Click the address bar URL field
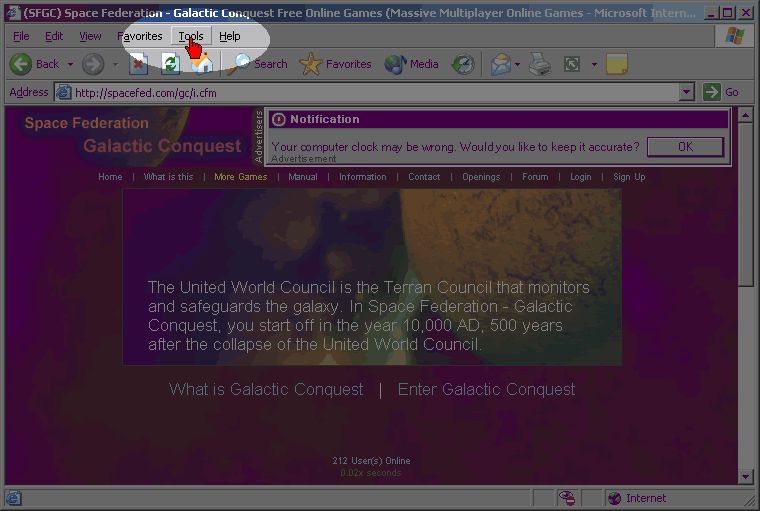Image resolution: width=760 pixels, height=511 pixels. tap(370, 93)
